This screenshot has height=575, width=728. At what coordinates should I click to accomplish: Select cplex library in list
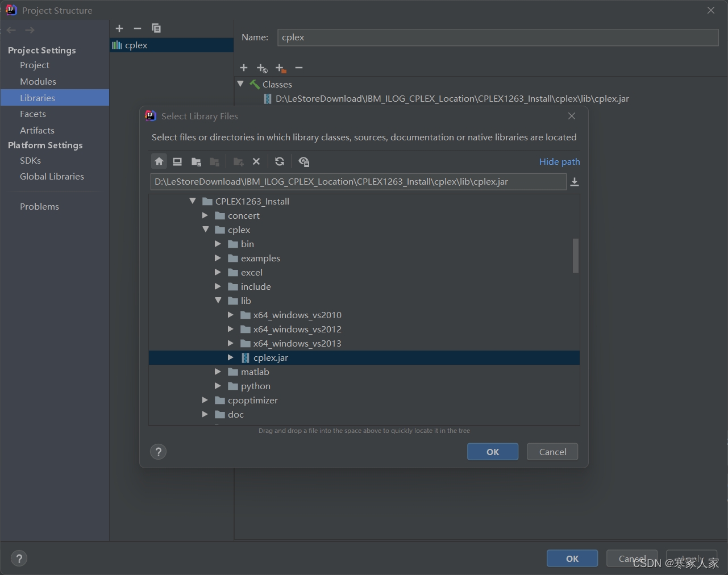tap(172, 45)
